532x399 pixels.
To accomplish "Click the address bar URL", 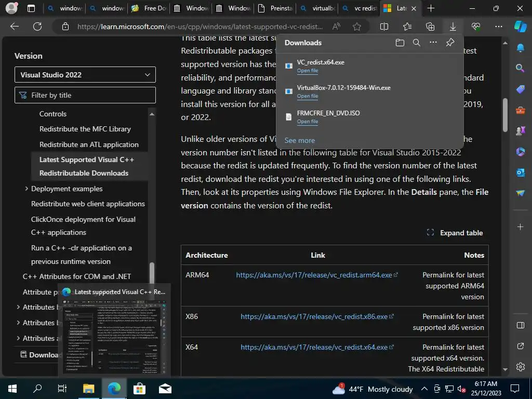I will (200, 26).
